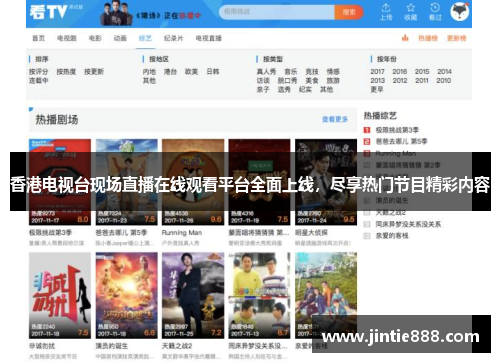Open 亲爱的客栈 in ranking list
Image resolution: width=500 pixels, height=362 pixels.
(392, 236)
